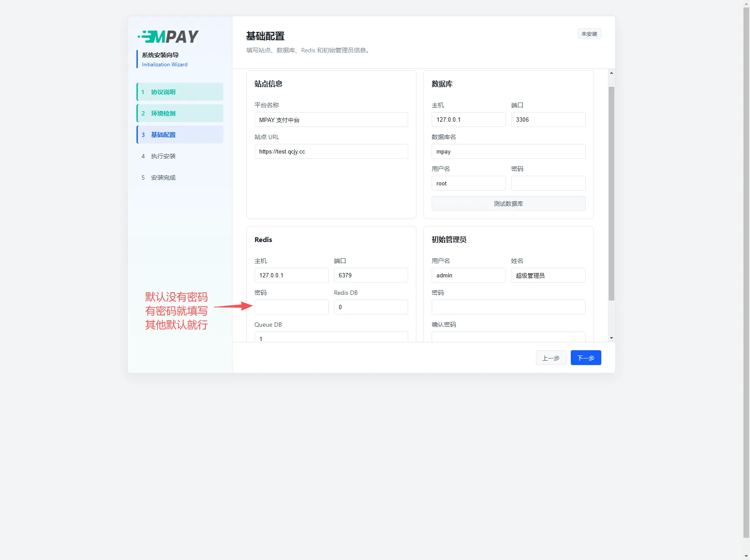Select step 5 安装完成
The image size is (750, 560).
pyautogui.click(x=180, y=178)
